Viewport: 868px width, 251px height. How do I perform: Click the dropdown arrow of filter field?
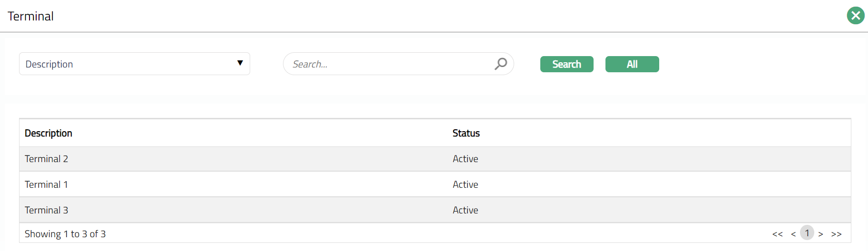click(240, 63)
